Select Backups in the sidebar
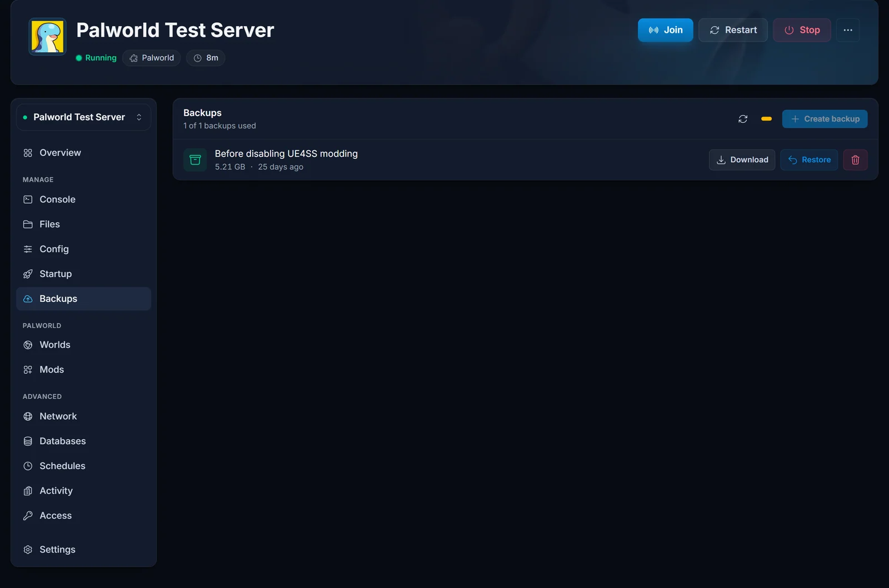 click(x=83, y=299)
